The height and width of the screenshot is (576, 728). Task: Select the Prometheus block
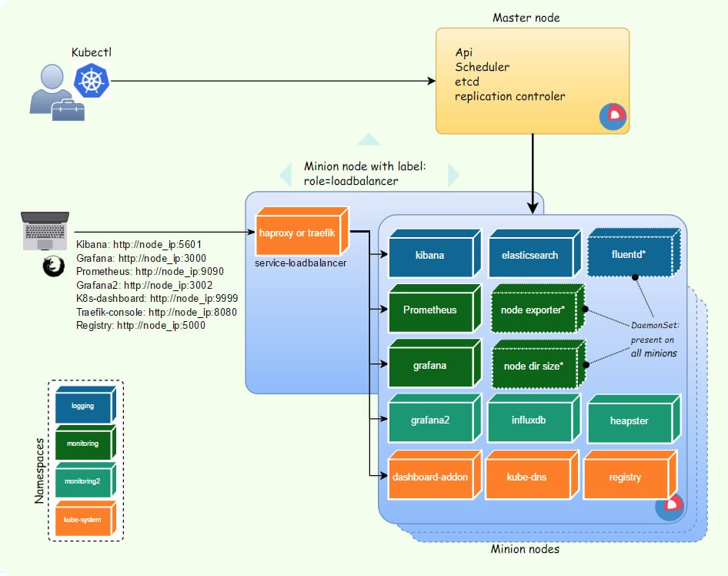435,309
